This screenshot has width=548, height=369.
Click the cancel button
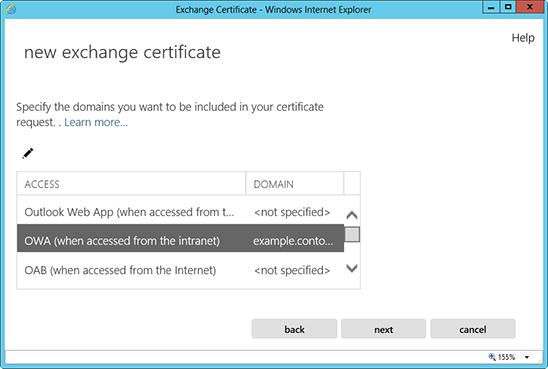[473, 329]
